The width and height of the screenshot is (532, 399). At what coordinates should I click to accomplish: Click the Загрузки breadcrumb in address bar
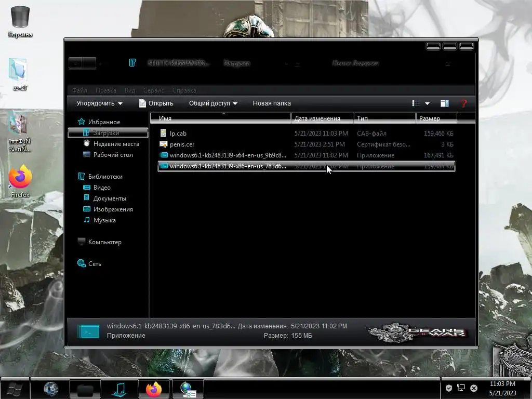tap(237, 63)
